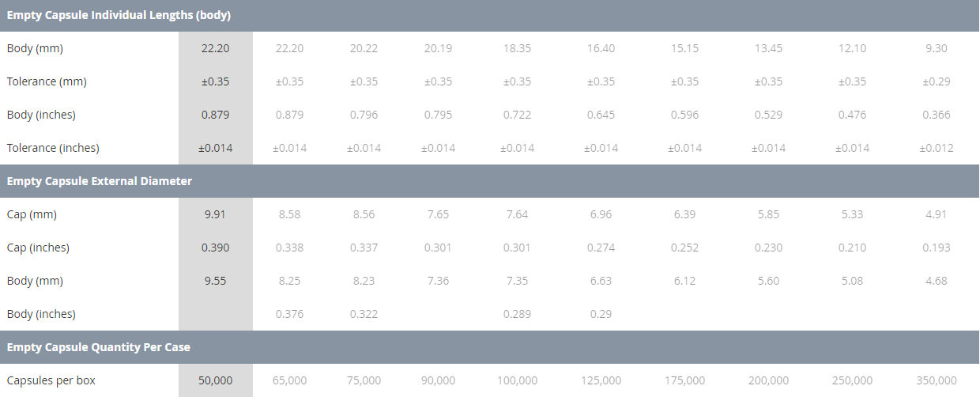Click the ±0.29 tolerance value
This screenshot has width=980, height=397.
937,81
